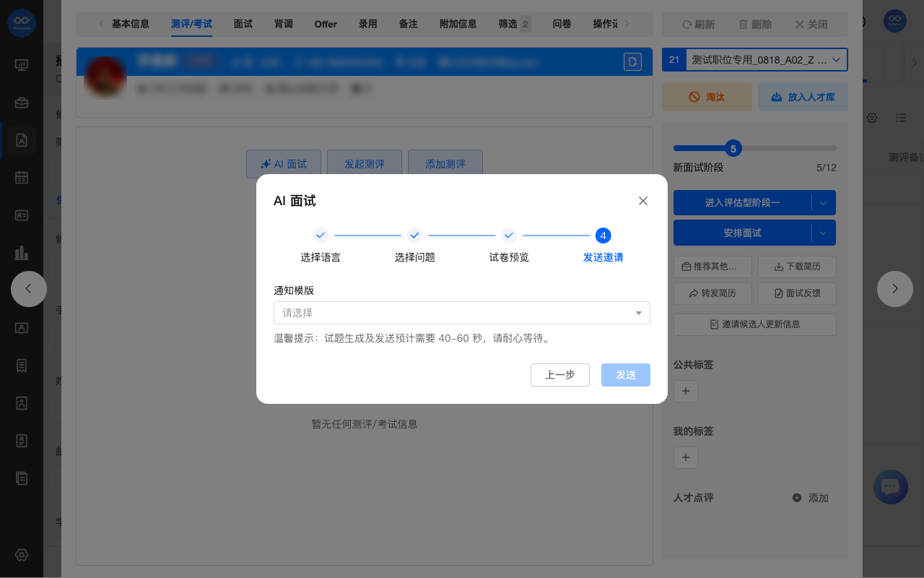924x578 pixels.
Task: Expand 安排面试 dropdown arrow
Action: point(824,233)
